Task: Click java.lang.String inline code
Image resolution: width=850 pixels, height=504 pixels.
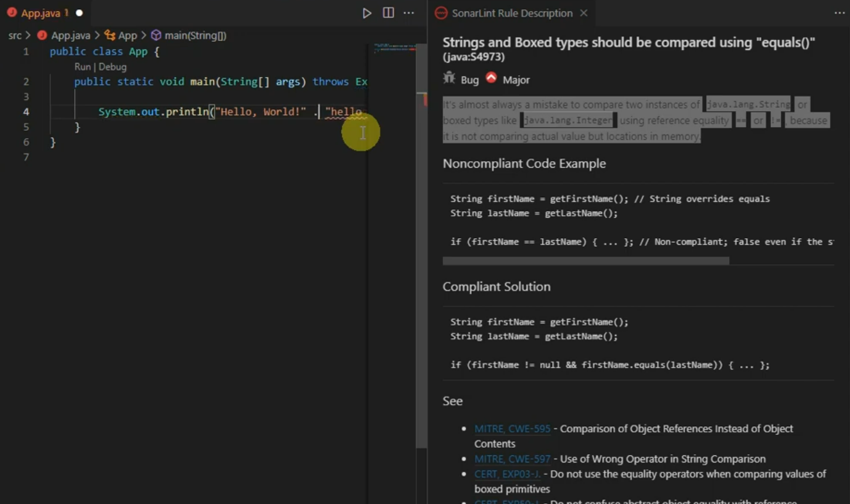Action: tap(748, 104)
